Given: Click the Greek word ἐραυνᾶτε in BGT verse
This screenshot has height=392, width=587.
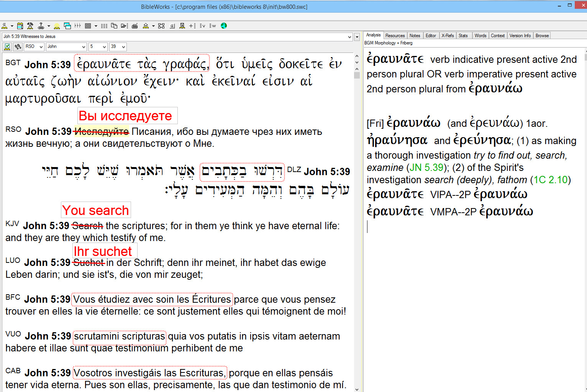Looking at the screenshot, I should coord(104,64).
